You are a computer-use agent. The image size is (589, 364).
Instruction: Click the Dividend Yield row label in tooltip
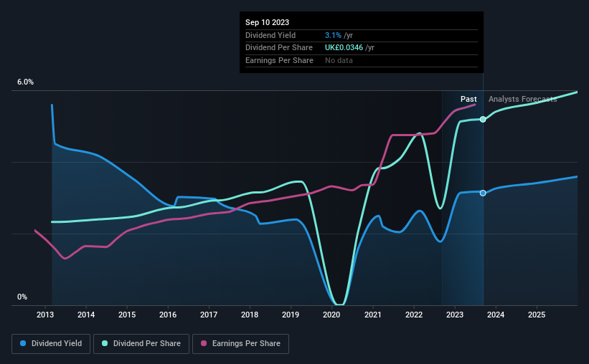click(x=270, y=35)
